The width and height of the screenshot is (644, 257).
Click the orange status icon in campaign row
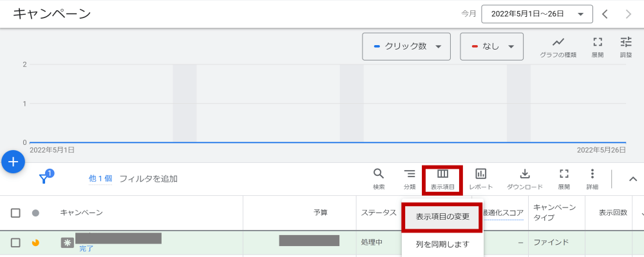tap(35, 243)
